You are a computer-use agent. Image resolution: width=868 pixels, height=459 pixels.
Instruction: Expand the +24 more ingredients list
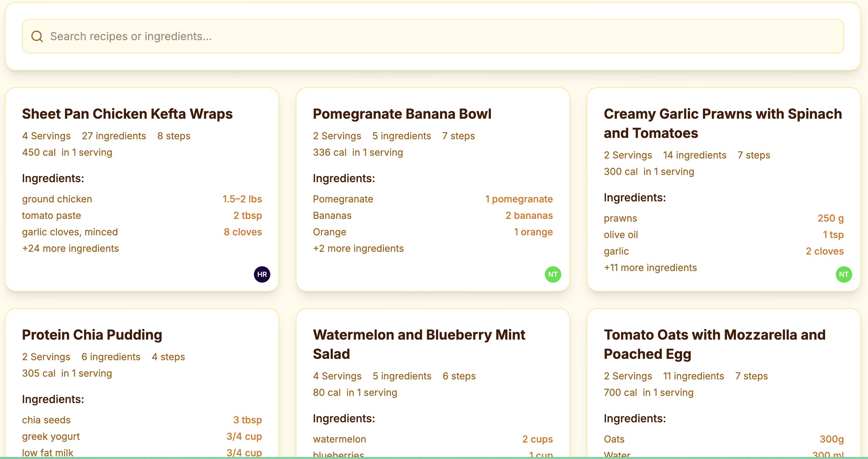point(70,248)
